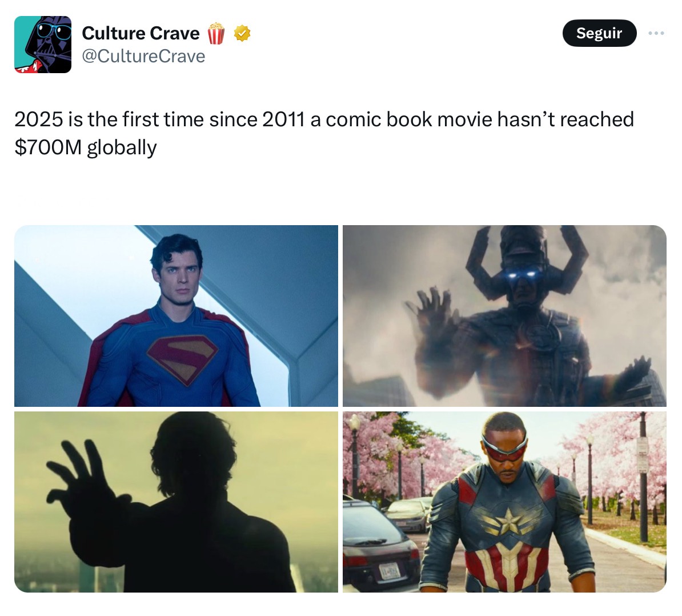The width and height of the screenshot is (682, 616).
Task: Open the Captain America image thumbnail
Action: 504,502
